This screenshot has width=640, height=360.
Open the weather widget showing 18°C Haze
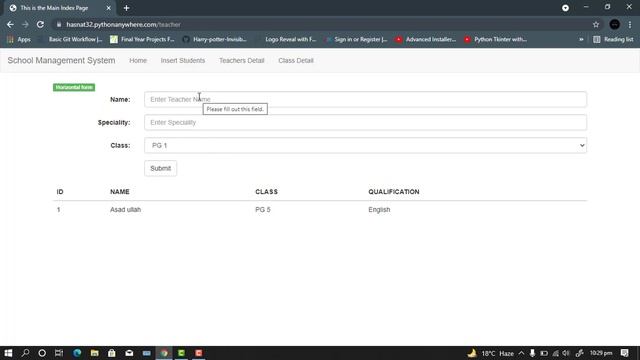[491, 353]
